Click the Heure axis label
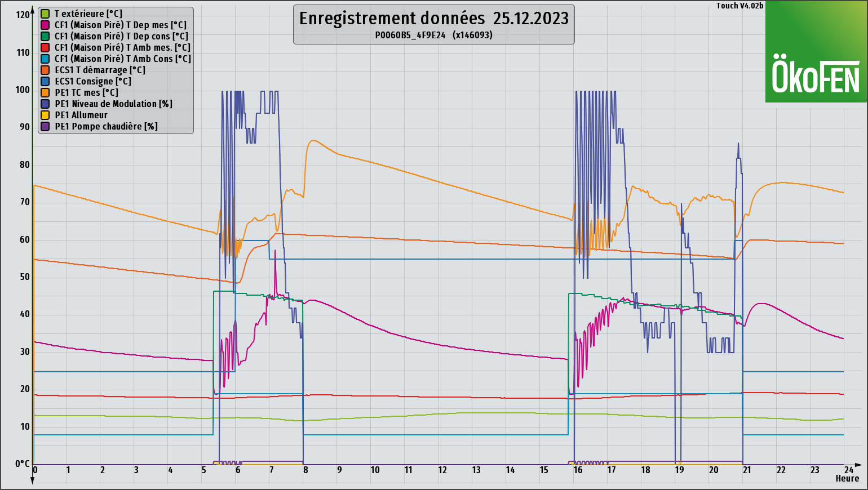 pyautogui.click(x=847, y=478)
